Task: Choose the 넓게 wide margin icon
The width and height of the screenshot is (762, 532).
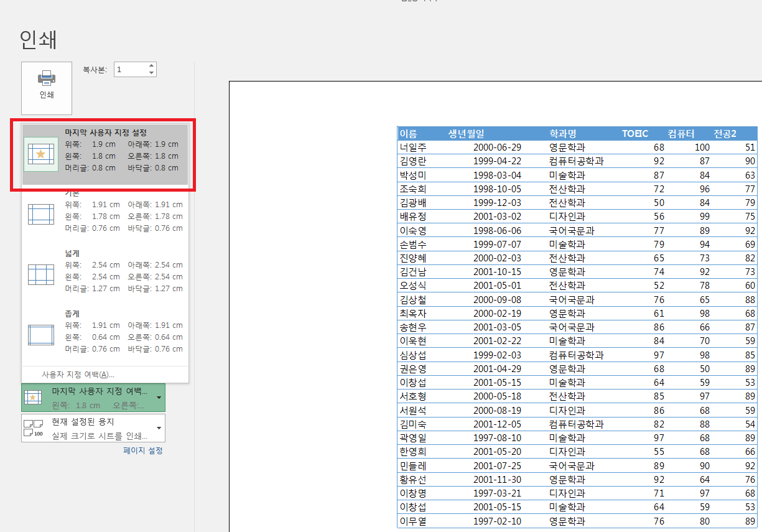Action: [x=41, y=274]
